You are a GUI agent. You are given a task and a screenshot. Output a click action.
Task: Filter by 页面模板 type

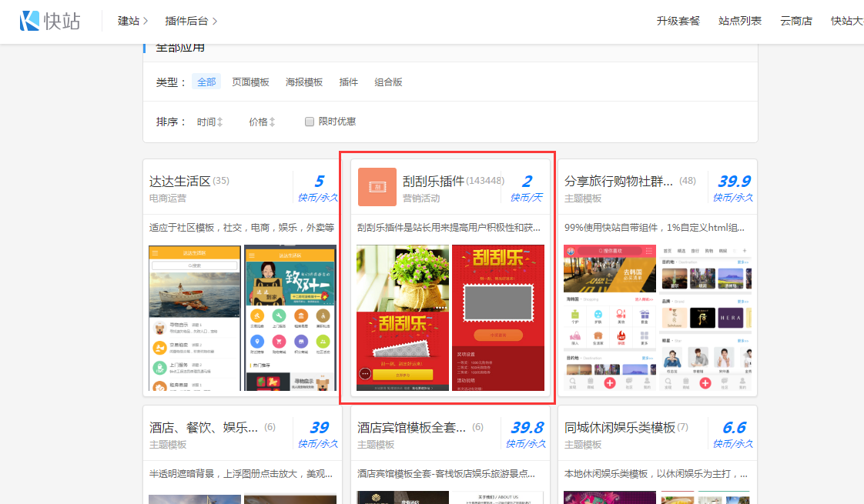tap(250, 82)
